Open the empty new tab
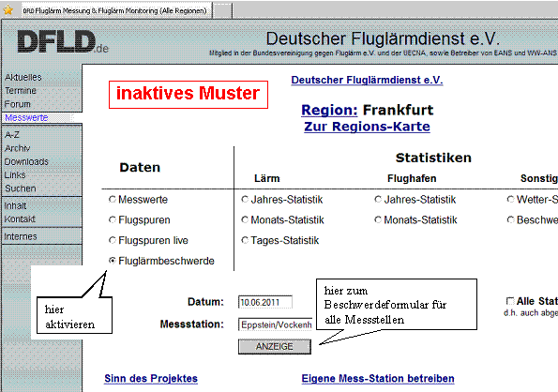558x392 pixels. point(222,10)
